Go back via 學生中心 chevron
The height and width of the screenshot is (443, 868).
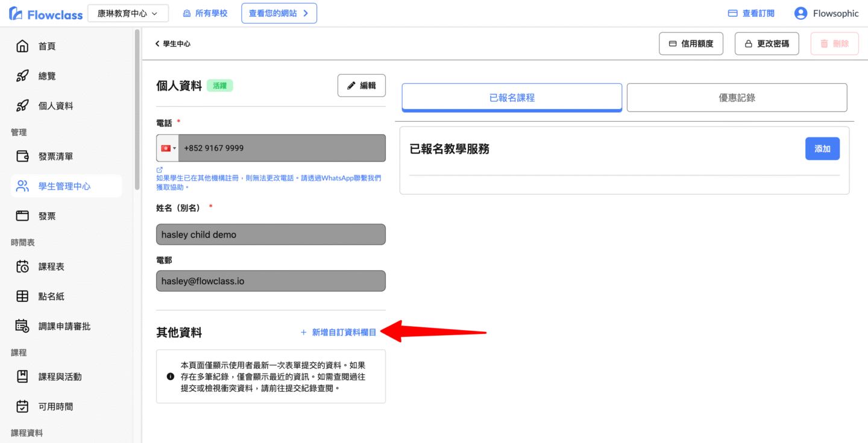158,44
